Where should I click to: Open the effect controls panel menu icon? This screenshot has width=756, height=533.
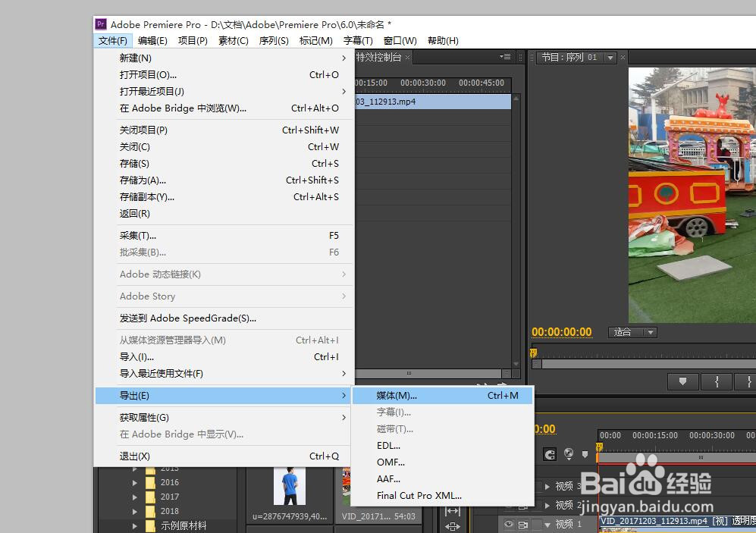coord(505,57)
